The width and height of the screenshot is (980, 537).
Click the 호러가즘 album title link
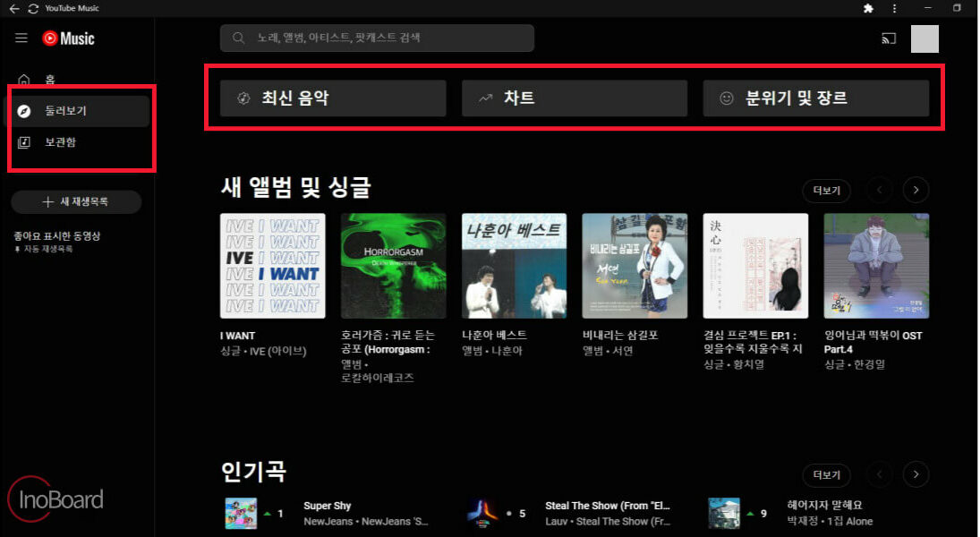click(388, 343)
